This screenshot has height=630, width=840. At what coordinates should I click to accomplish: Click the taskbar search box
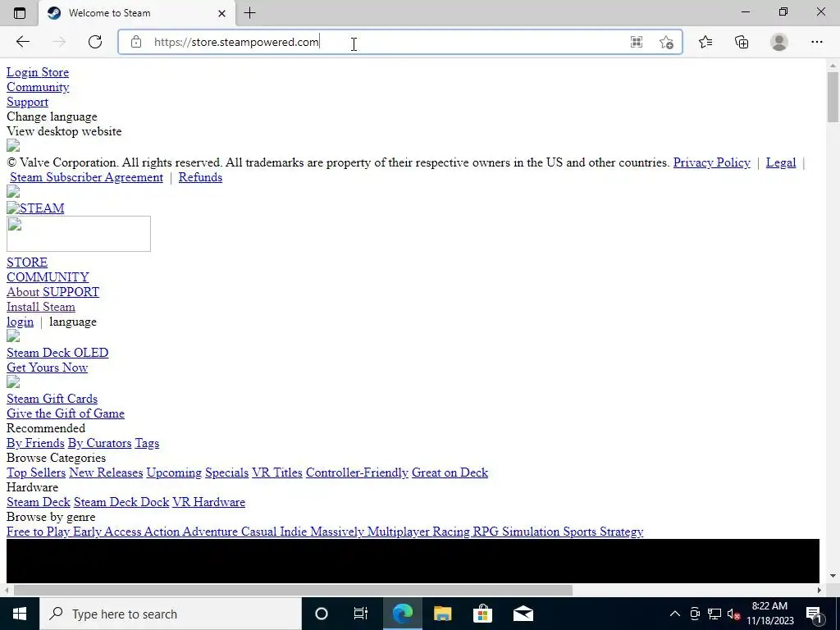171,614
